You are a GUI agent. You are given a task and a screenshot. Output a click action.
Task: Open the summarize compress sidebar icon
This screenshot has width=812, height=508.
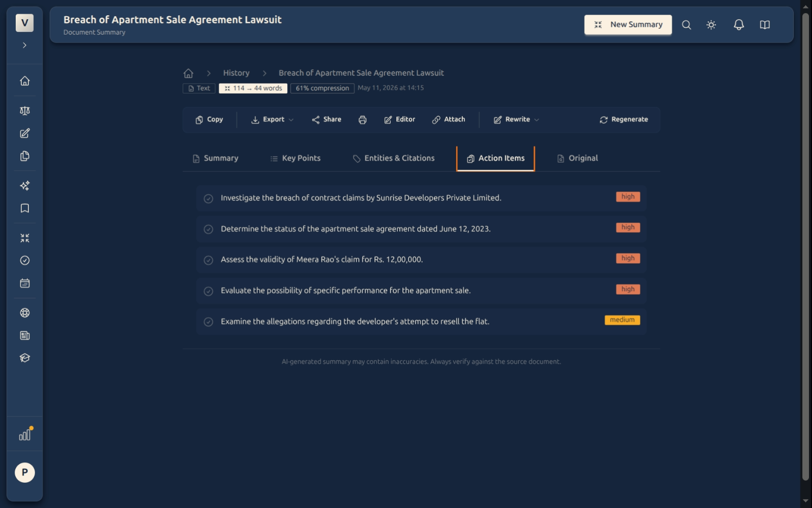coord(24,238)
